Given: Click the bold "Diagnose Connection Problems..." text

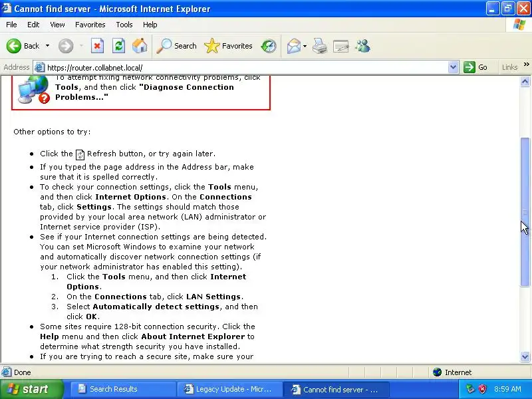Looking at the screenshot, I should (144, 92).
